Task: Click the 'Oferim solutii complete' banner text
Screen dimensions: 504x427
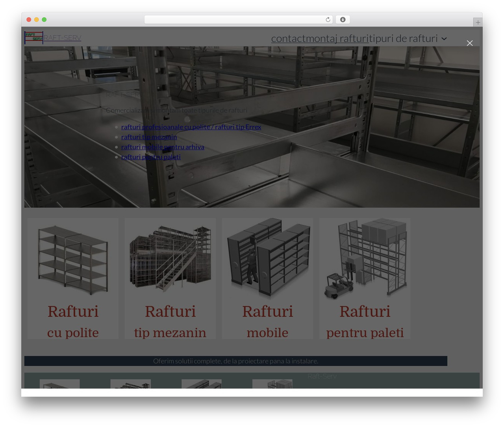Action: [x=235, y=361]
